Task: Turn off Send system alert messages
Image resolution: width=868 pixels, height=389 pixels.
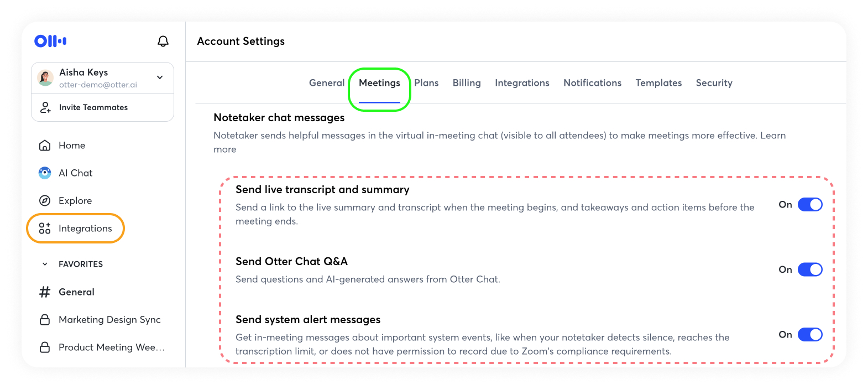Action: pos(810,335)
